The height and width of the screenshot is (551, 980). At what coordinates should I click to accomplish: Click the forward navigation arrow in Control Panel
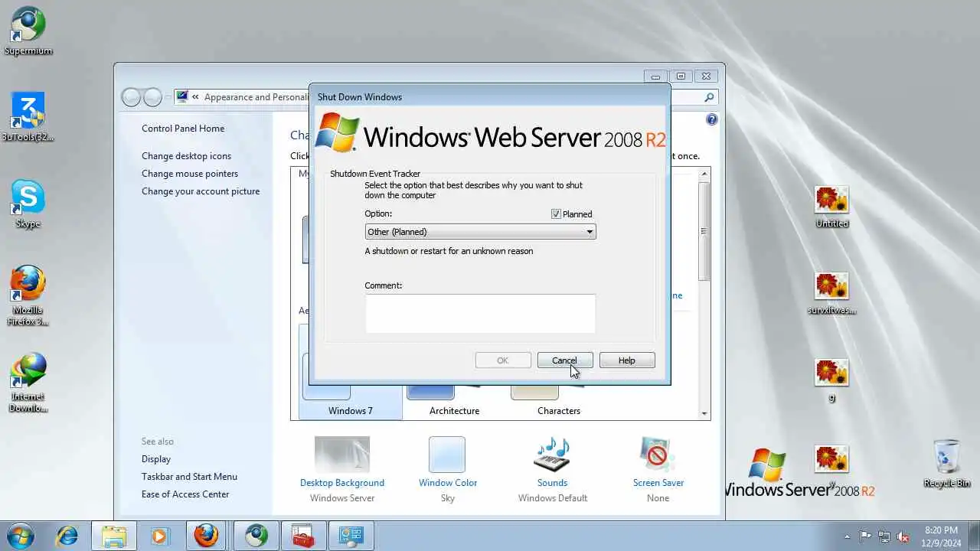[153, 97]
